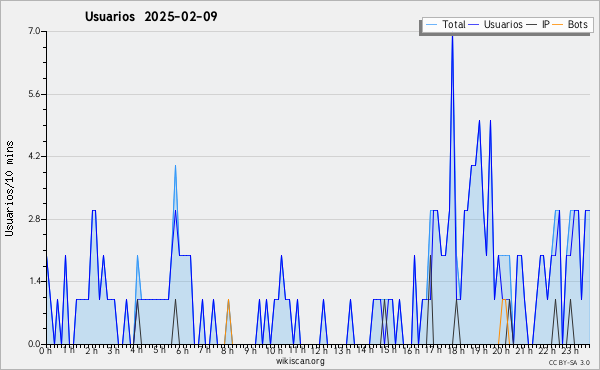Click the '16 h' x-axis tick label
Screen dimensions: 600x370
[411, 350]
